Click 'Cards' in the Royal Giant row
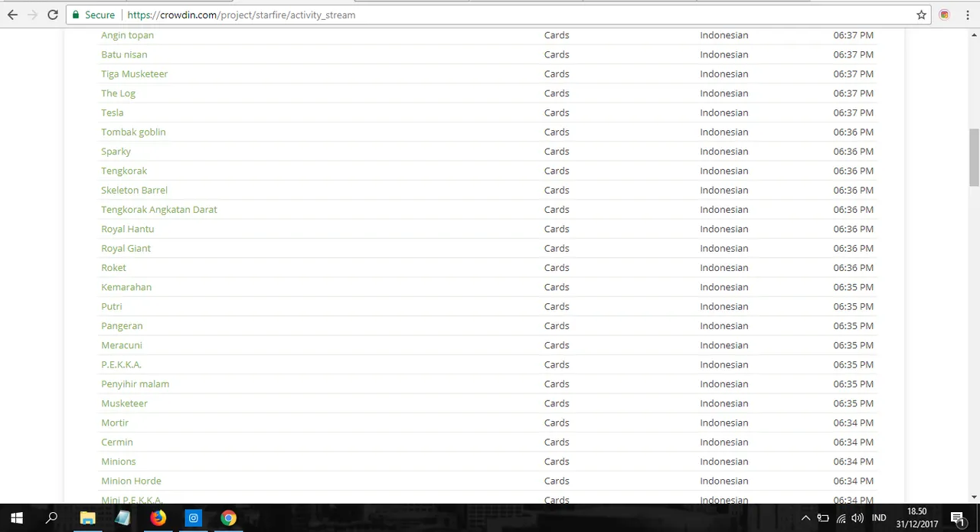The image size is (980, 532). [x=557, y=248]
